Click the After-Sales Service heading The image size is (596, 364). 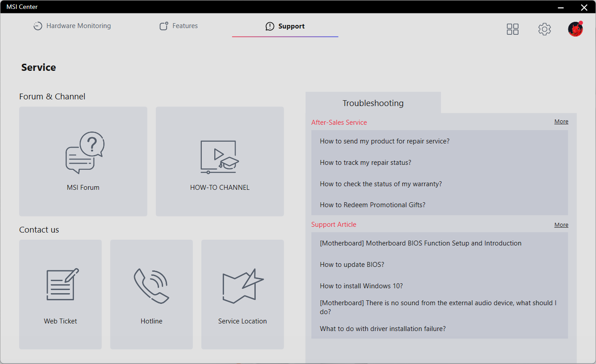click(339, 123)
